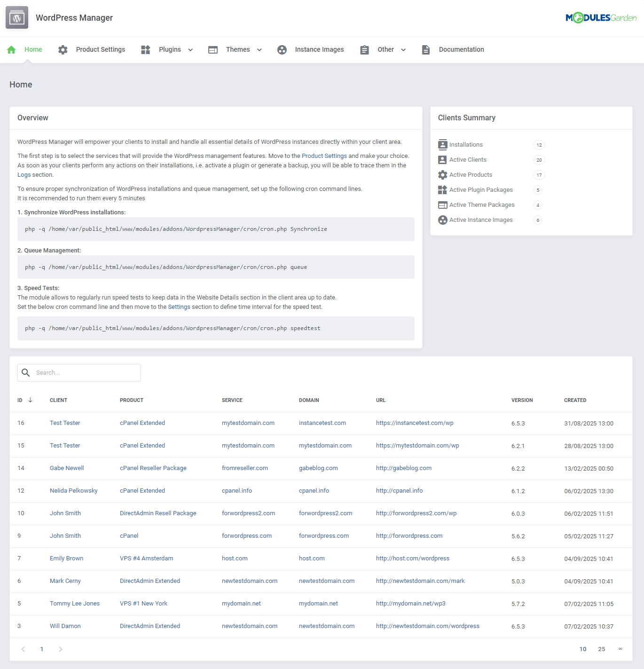Open the Product Settings gear icon
This screenshot has height=669, width=644.
pos(63,49)
